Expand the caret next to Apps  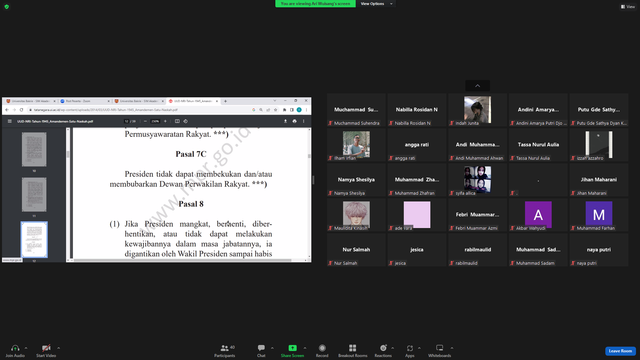coord(419,348)
